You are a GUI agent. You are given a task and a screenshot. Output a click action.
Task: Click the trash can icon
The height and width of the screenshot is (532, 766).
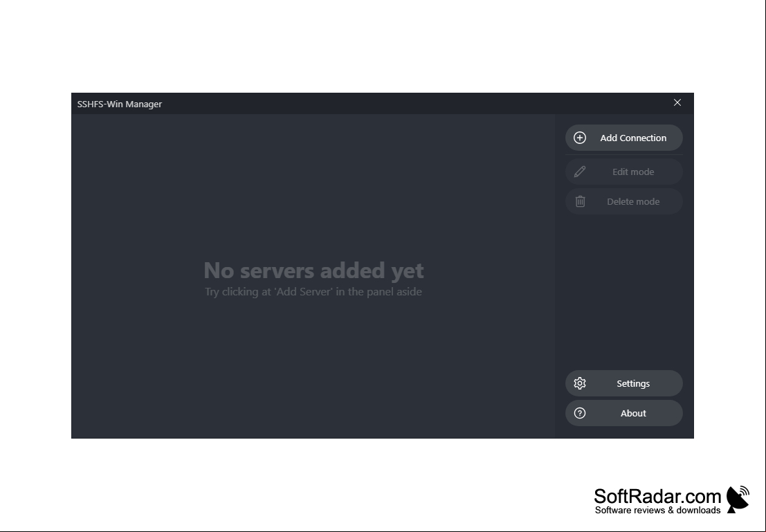pyautogui.click(x=580, y=201)
